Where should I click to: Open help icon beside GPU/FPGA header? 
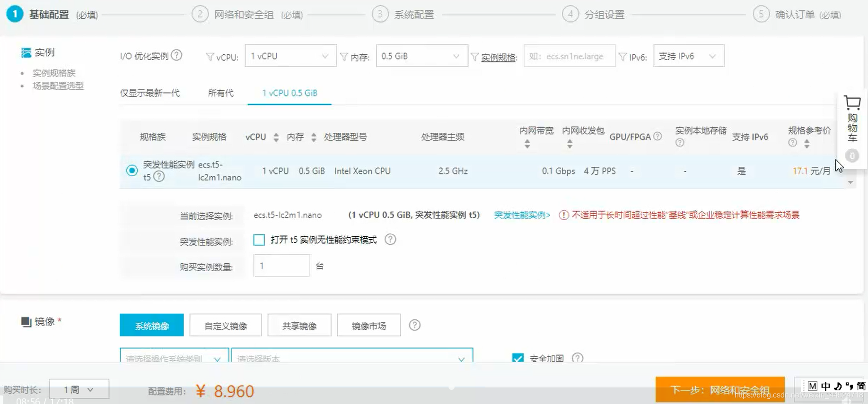point(658,136)
